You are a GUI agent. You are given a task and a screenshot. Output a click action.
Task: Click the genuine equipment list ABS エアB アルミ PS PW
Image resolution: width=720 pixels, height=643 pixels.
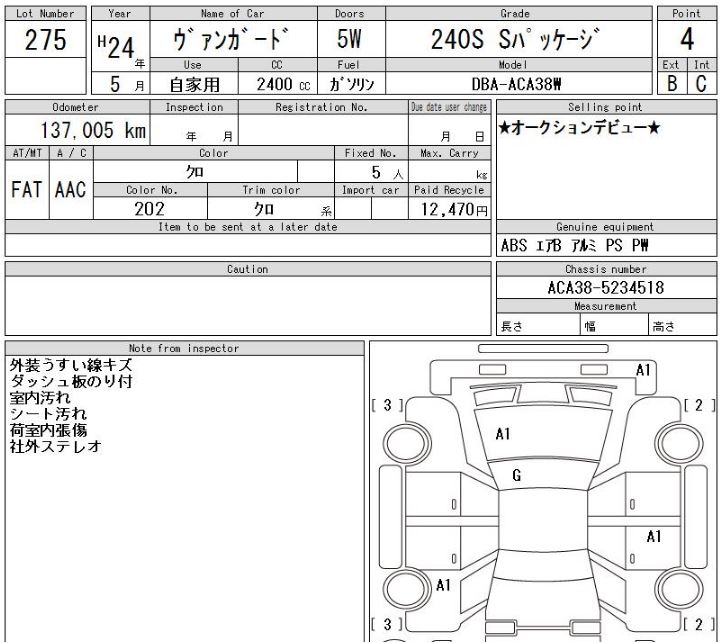click(x=575, y=246)
